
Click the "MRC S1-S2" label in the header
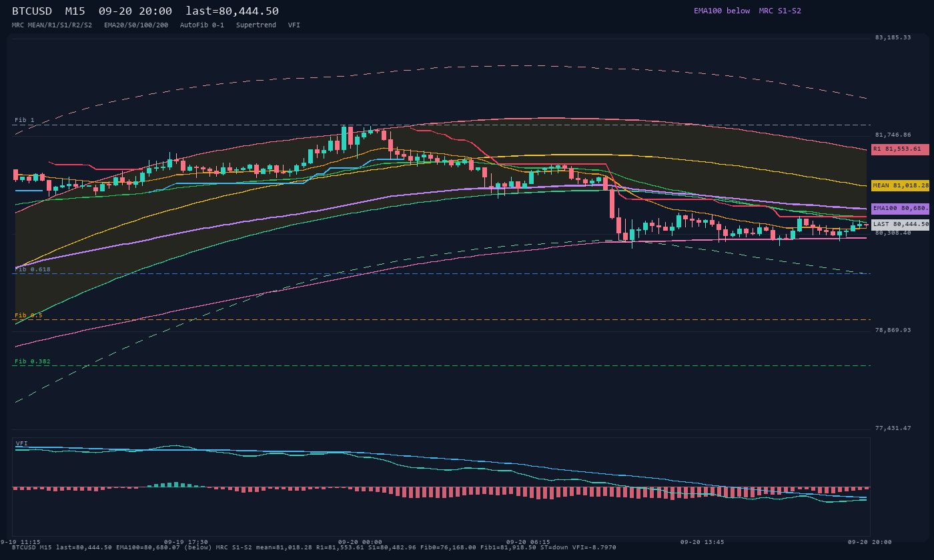[780, 11]
